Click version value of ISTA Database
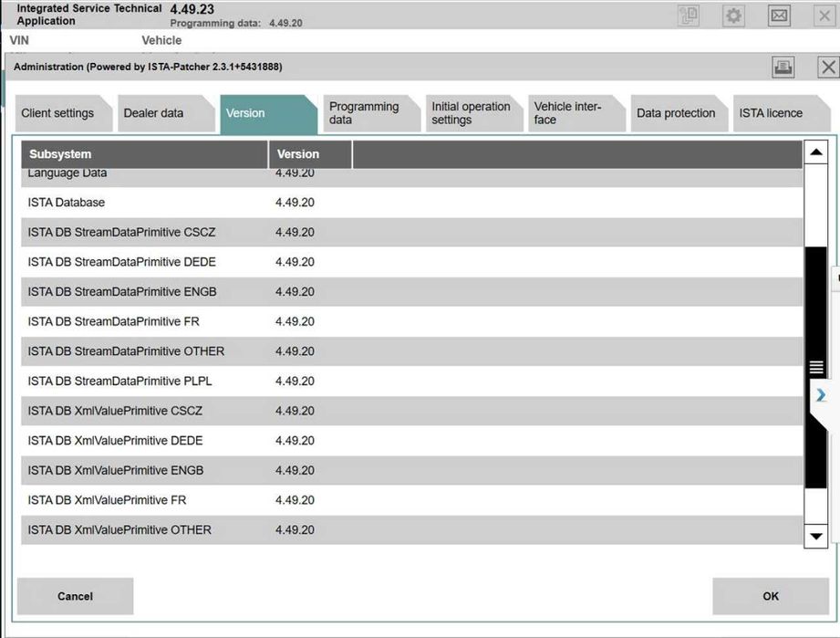This screenshot has height=638, width=840. pyautogui.click(x=295, y=203)
